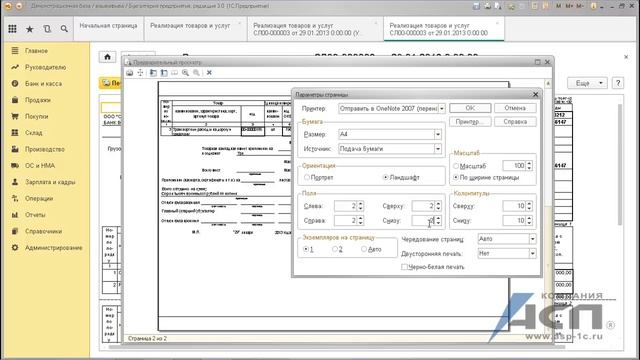The image size is (640, 360).
Task: Adjust the Слева margin stepper
Action: (360, 206)
